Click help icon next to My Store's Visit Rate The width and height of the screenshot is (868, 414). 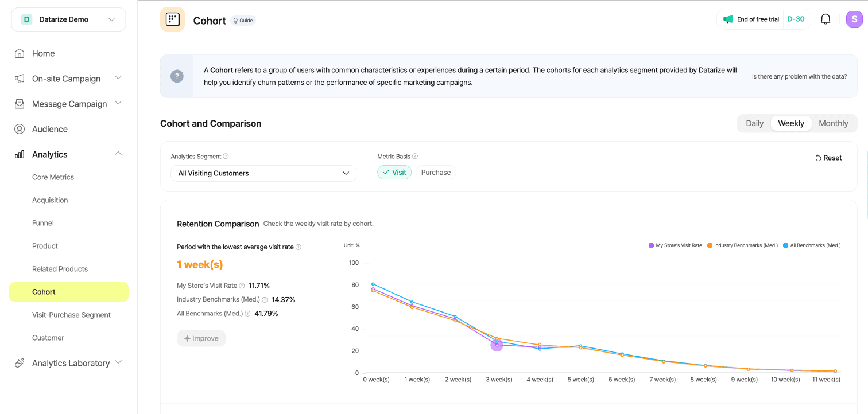[242, 286]
